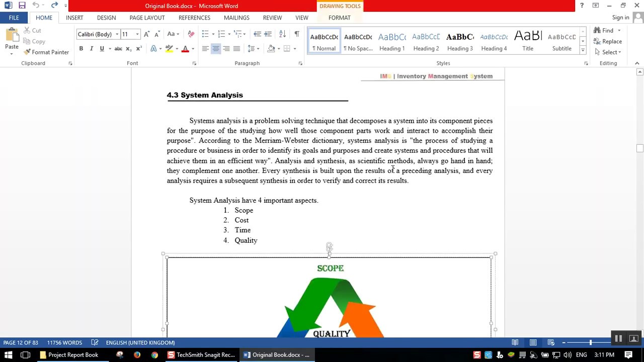Activate Format Painter
Image resolution: width=644 pixels, height=362 pixels.
[x=46, y=52]
